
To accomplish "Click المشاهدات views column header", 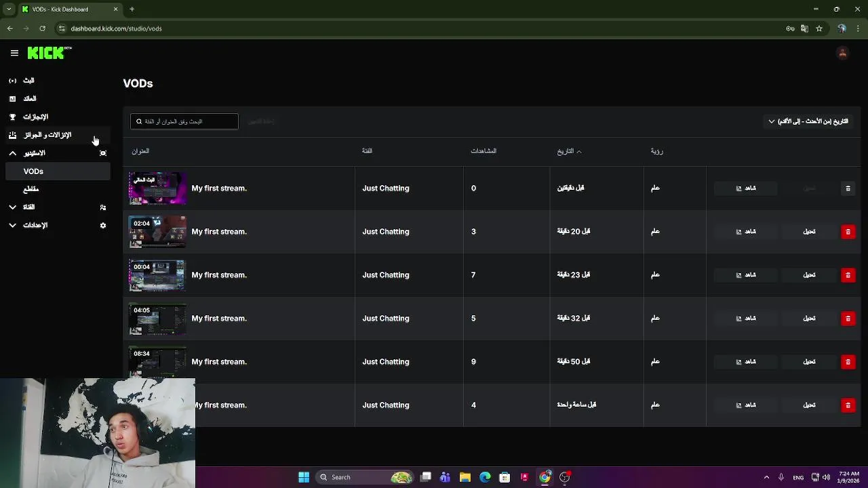I will (x=484, y=151).
